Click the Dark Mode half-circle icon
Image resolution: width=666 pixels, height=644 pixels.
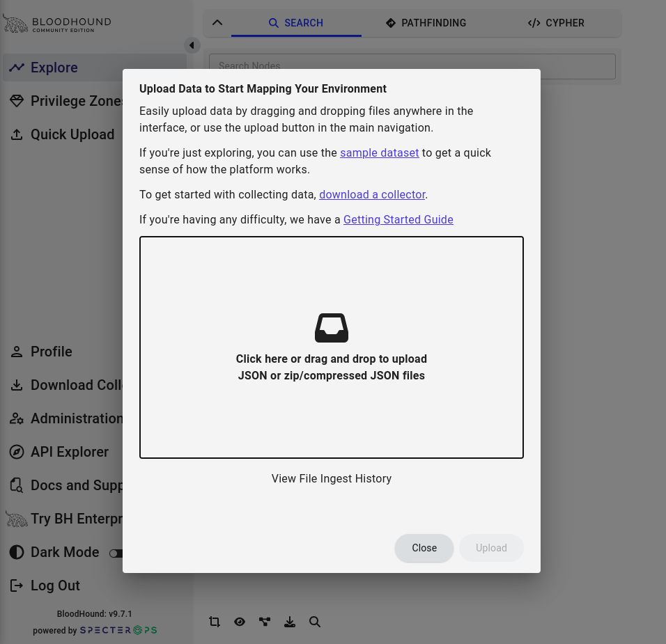tap(17, 552)
